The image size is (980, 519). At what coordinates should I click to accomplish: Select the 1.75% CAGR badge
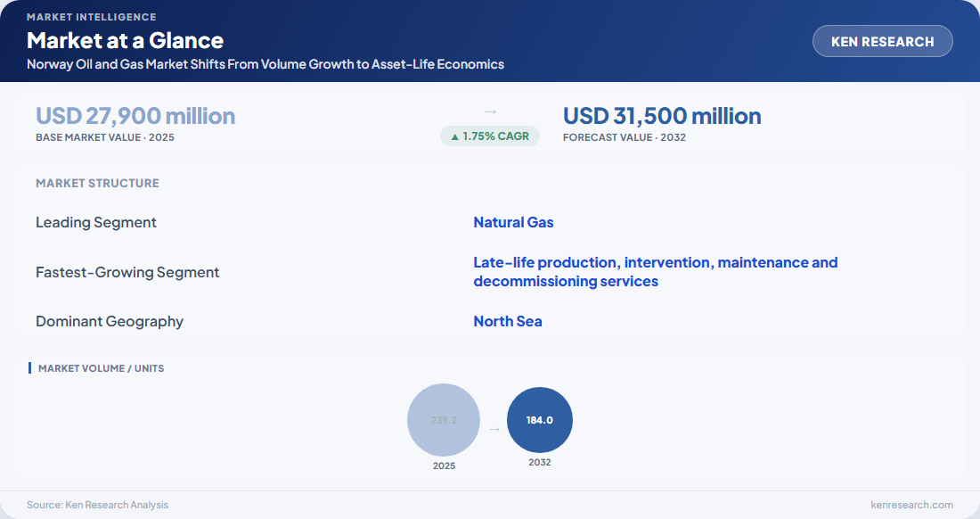click(490, 136)
